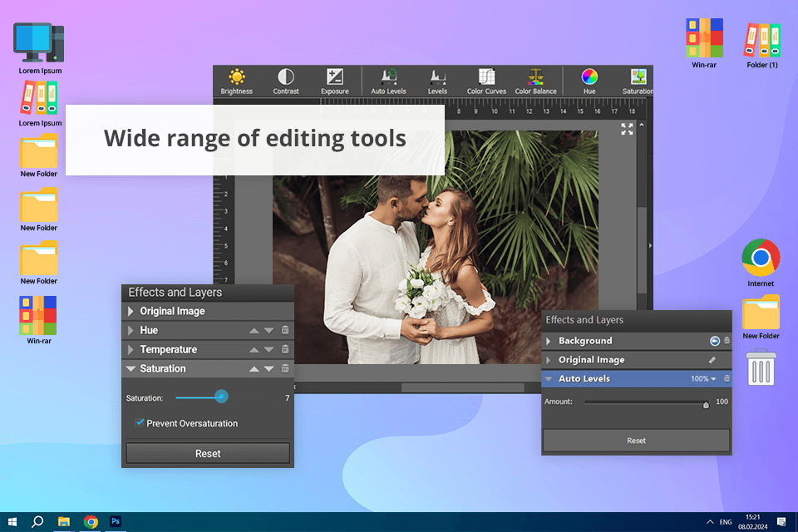Image resolution: width=798 pixels, height=532 pixels.
Task: Click the Saturation value 7
Action: pyautogui.click(x=287, y=398)
